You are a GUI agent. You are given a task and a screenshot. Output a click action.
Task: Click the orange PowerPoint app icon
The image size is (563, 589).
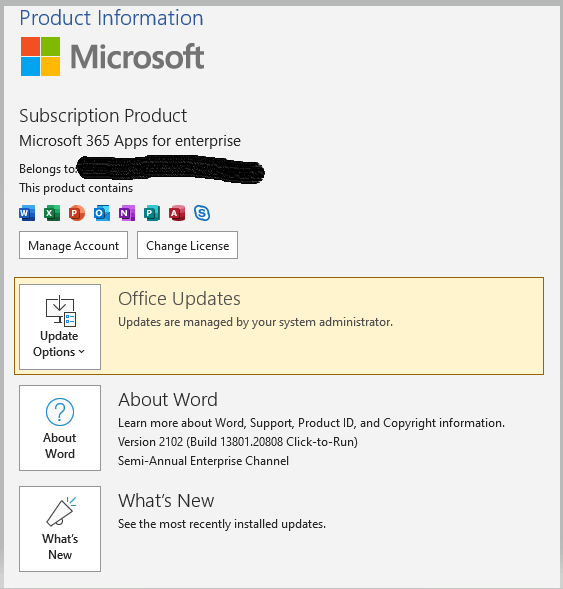tap(77, 213)
